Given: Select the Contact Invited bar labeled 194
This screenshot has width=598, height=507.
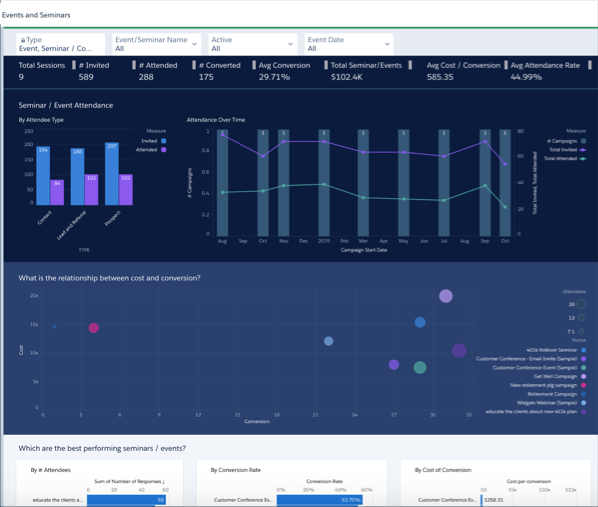Looking at the screenshot, I should point(43,175).
